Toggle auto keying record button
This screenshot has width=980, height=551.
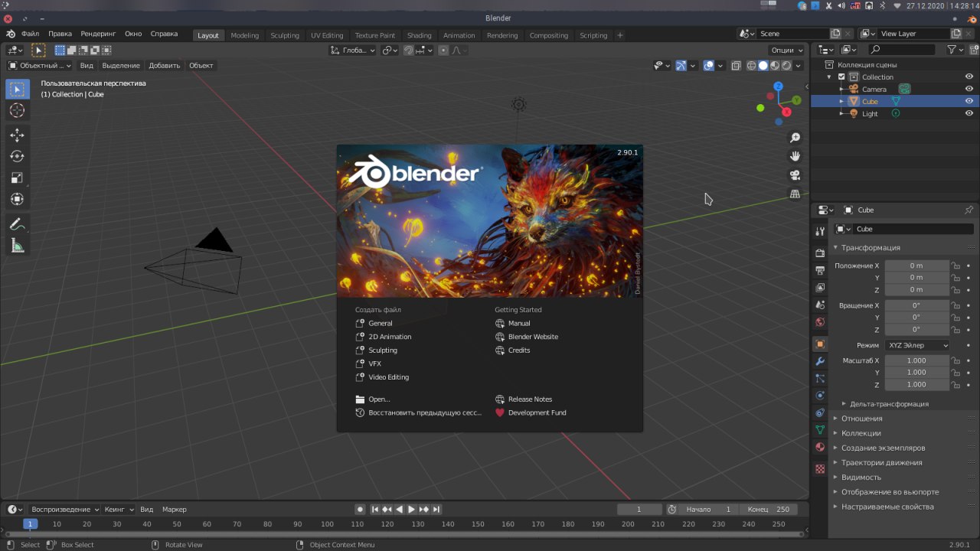[360, 509]
